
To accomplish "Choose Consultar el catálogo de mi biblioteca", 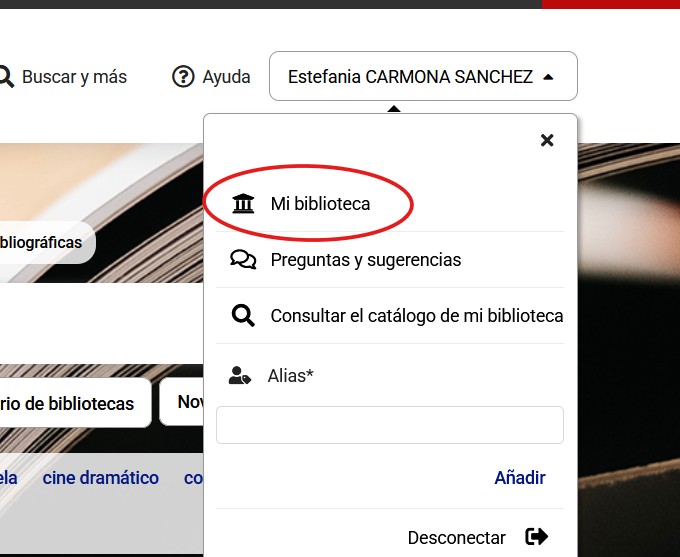I will (416, 316).
